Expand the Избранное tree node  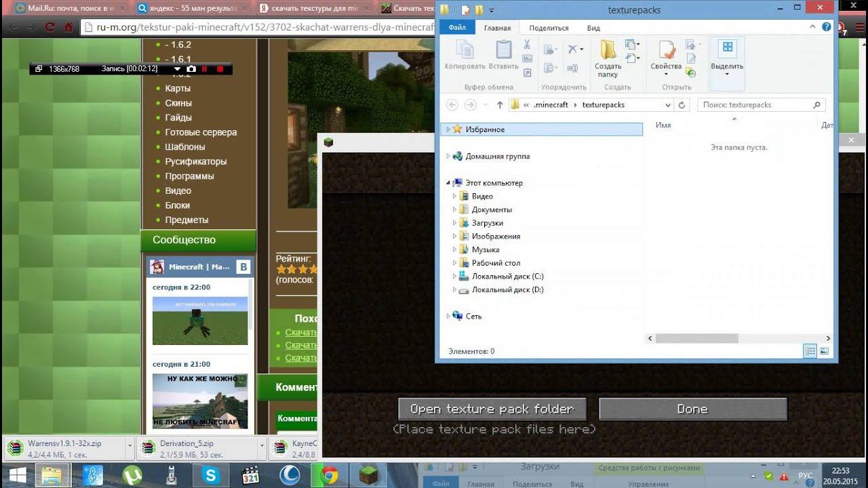[x=448, y=129]
